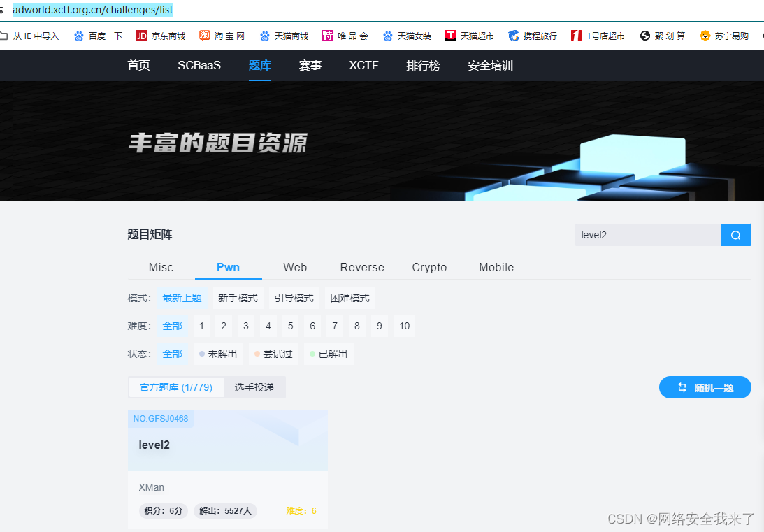The width and height of the screenshot is (764, 532).
Task: Open the 天猫女装 bookmark
Action: (x=407, y=36)
